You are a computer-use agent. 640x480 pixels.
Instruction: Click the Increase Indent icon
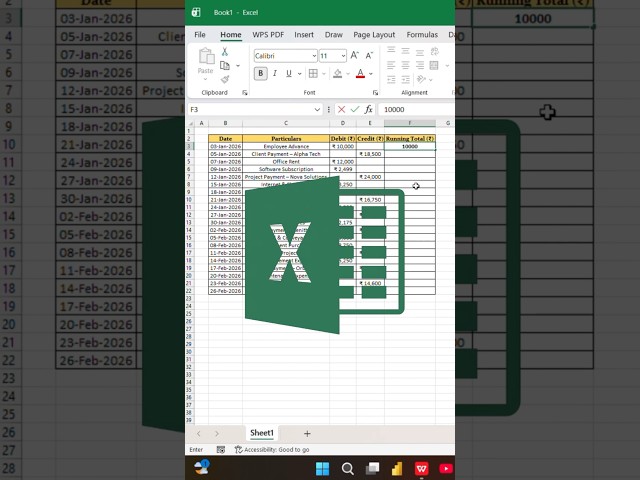click(405, 79)
